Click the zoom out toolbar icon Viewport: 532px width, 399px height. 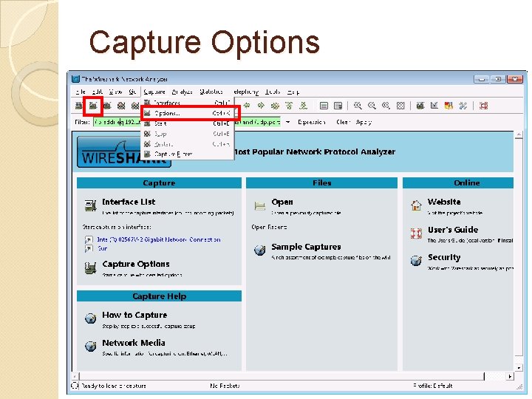click(372, 106)
